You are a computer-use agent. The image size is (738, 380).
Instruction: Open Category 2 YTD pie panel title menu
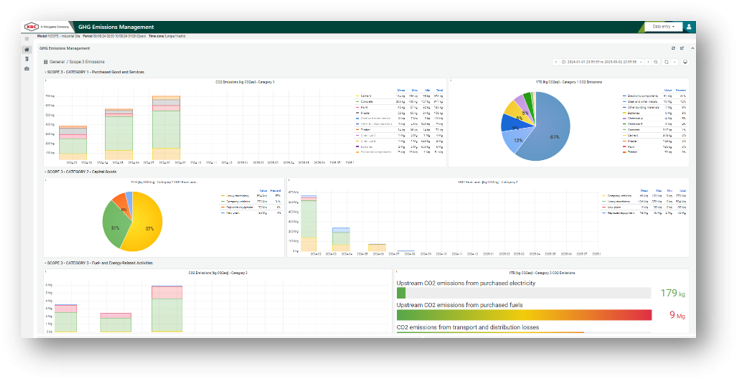(164, 182)
